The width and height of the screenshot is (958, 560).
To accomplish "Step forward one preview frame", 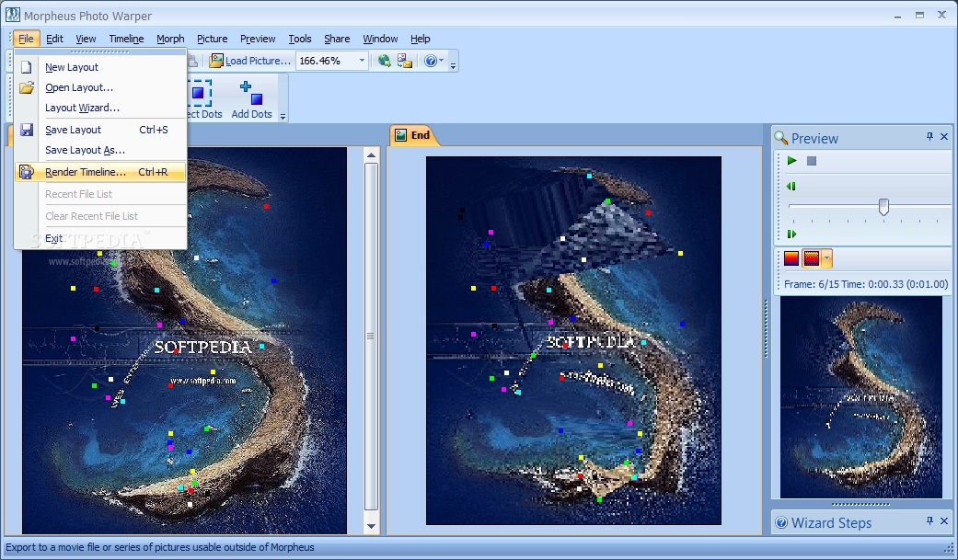I will pos(791,234).
